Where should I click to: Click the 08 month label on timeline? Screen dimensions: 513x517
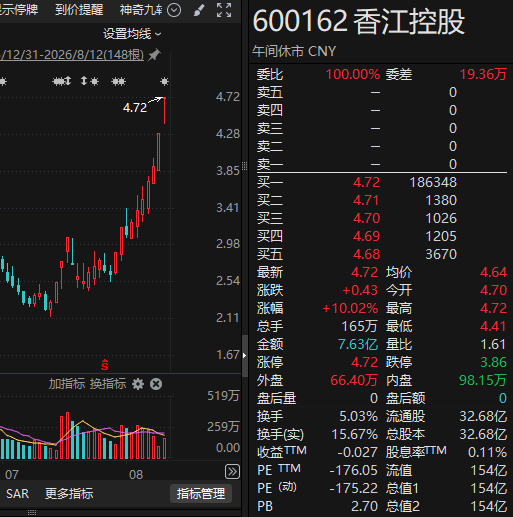136,474
